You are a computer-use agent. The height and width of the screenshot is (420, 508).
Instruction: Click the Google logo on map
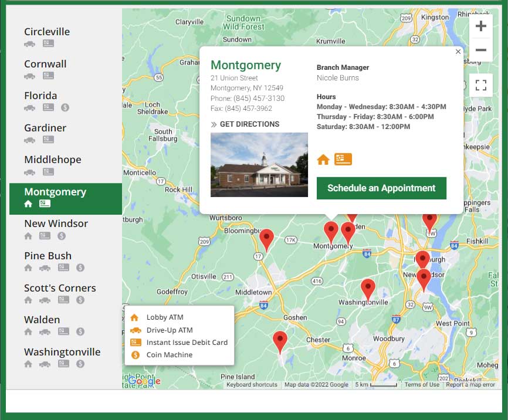coord(144,381)
